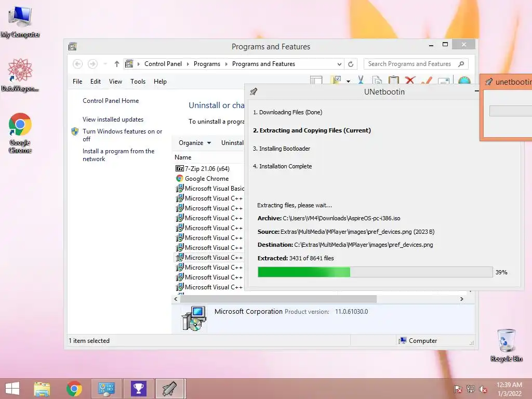Switch to Control Panel taskbar button
The height and width of the screenshot is (399, 532).
pyautogui.click(x=106, y=389)
